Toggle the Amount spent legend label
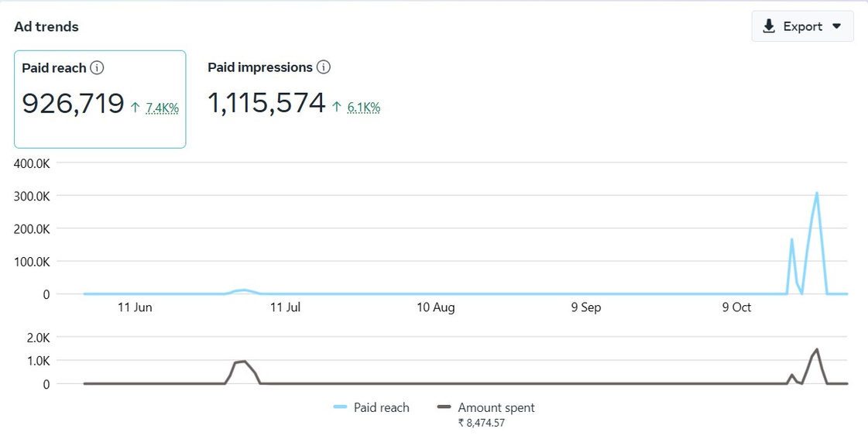This screenshot has height=446, width=868. pos(496,407)
